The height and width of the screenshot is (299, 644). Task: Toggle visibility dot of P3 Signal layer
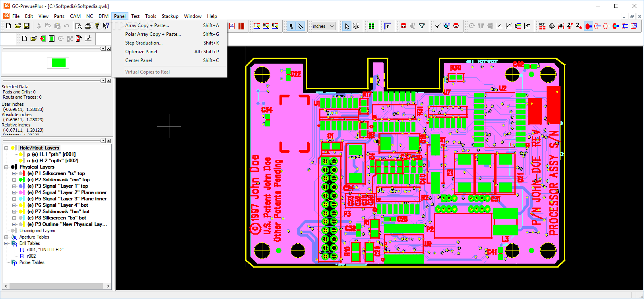(21, 186)
